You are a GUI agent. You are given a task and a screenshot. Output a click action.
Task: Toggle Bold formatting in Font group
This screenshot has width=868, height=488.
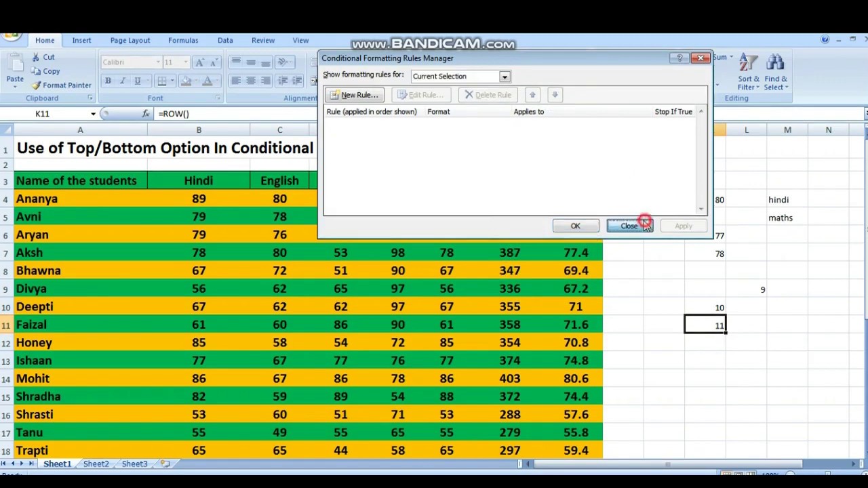tap(108, 81)
